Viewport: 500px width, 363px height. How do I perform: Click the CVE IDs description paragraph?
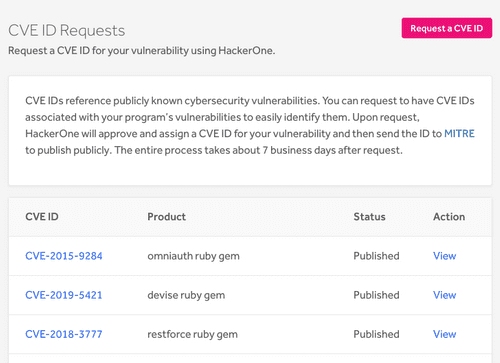click(x=250, y=125)
